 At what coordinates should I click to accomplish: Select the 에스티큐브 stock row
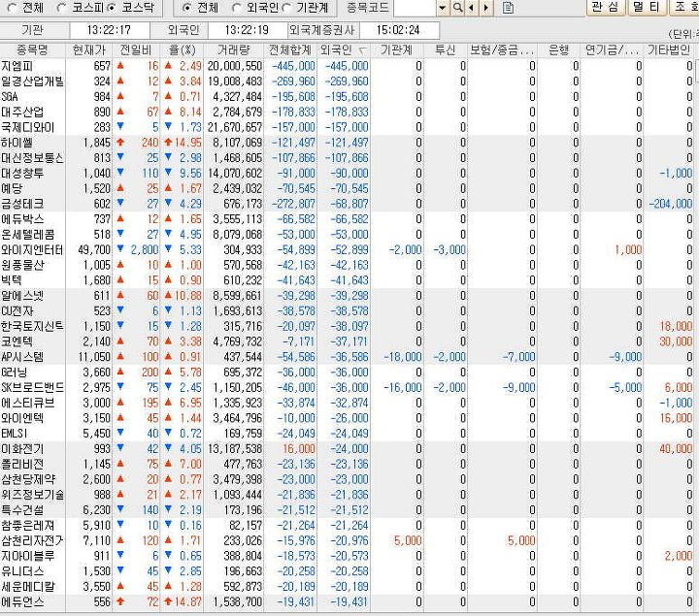(347, 404)
